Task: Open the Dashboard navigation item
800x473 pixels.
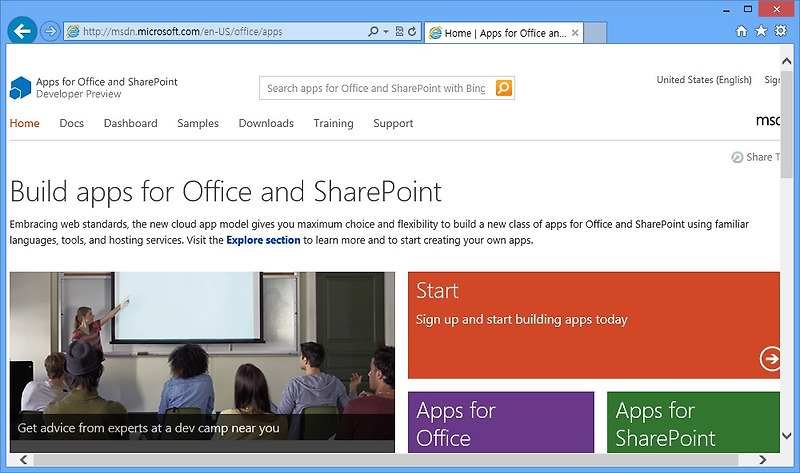Action: pyautogui.click(x=131, y=123)
